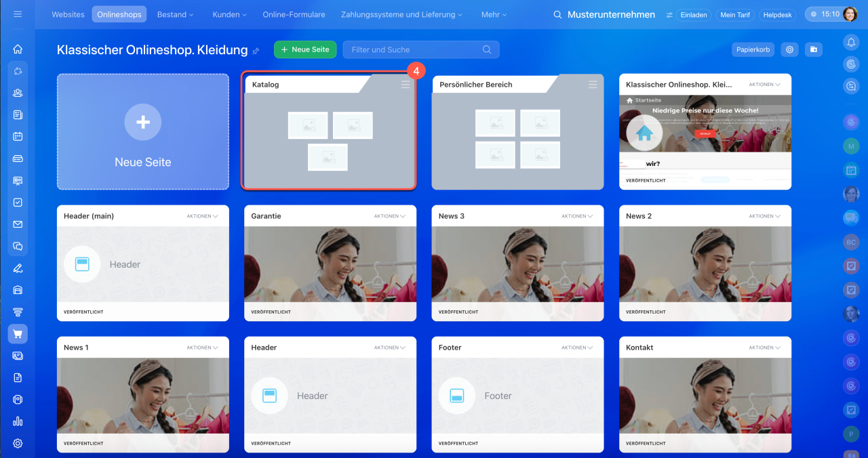Click the large Neue Seite tile
The width and height of the screenshot is (868, 458).
click(x=143, y=131)
